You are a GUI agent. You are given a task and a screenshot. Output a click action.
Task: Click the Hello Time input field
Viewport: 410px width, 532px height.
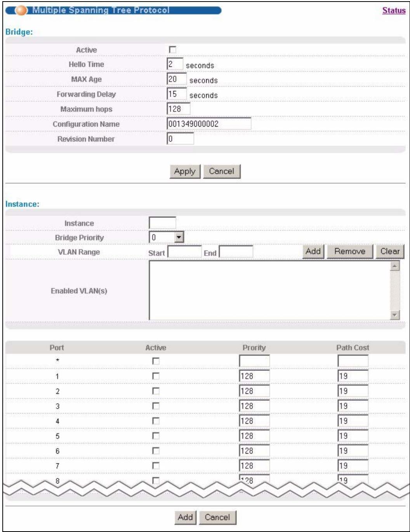[175, 64]
